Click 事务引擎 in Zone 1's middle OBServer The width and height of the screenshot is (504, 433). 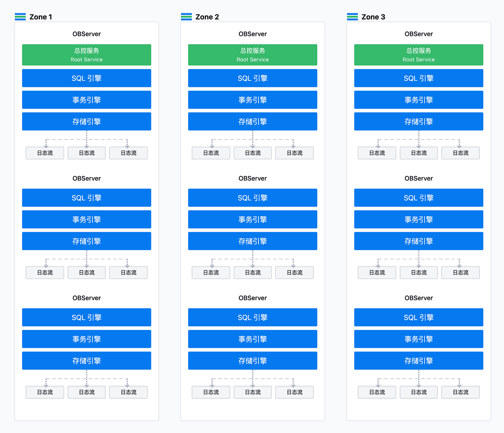(87, 219)
